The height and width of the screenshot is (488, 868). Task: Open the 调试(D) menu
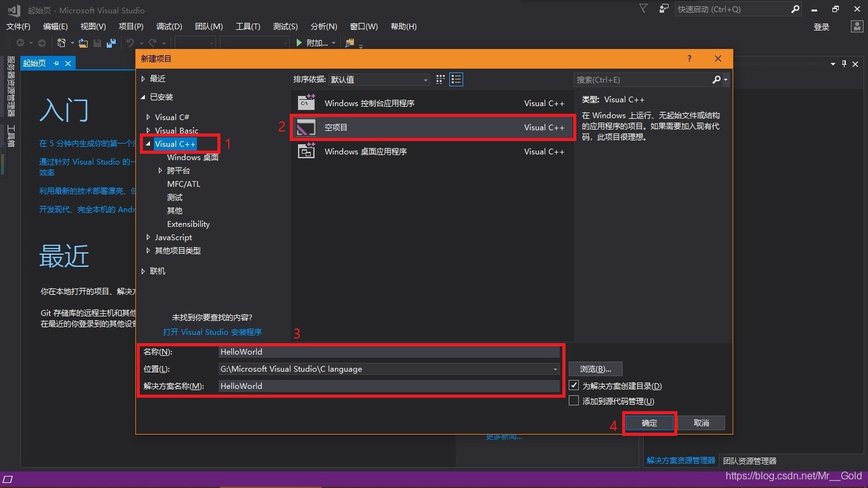click(x=169, y=26)
